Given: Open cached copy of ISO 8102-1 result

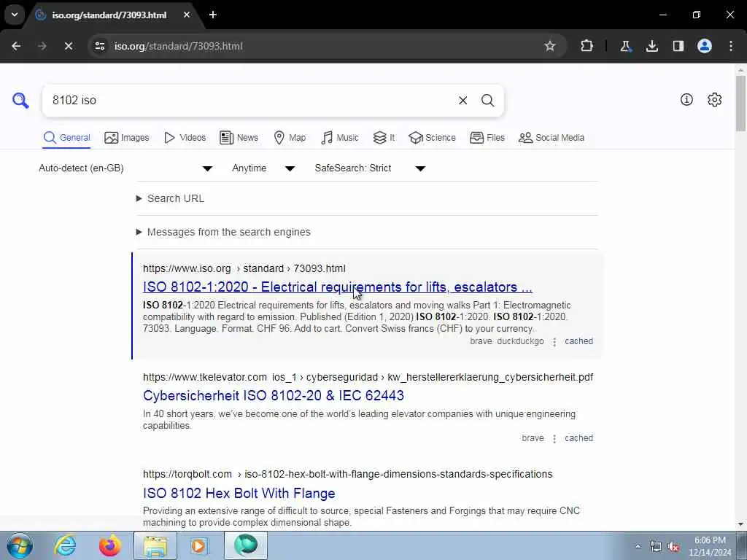Looking at the screenshot, I should point(578,341).
